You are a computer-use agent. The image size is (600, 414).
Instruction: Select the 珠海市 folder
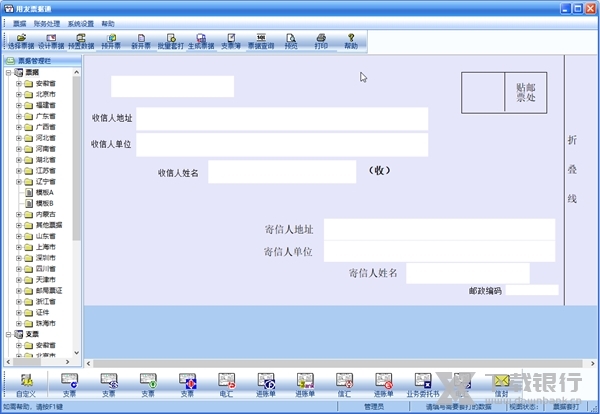(46, 323)
